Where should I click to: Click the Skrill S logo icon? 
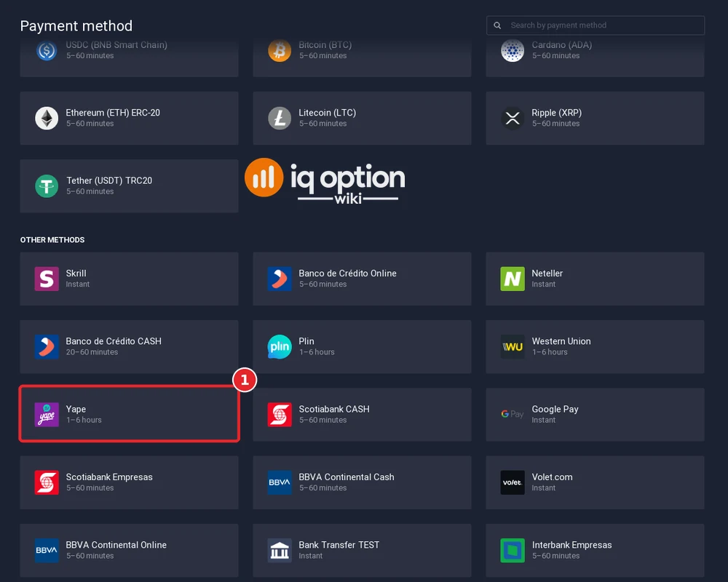[47, 279]
